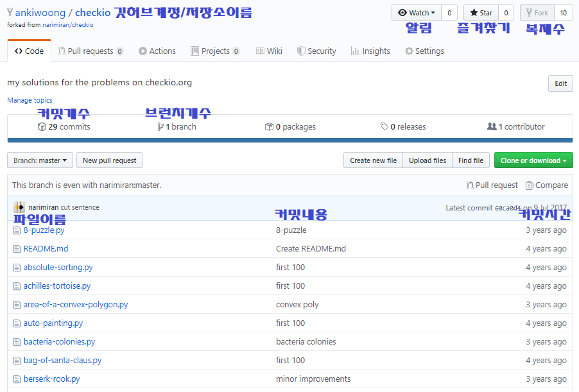Click the narimiran avatar image
Image resolution: width=579 pixels, height=392 pixels.
pyautogui.click(x=19, y=207)
